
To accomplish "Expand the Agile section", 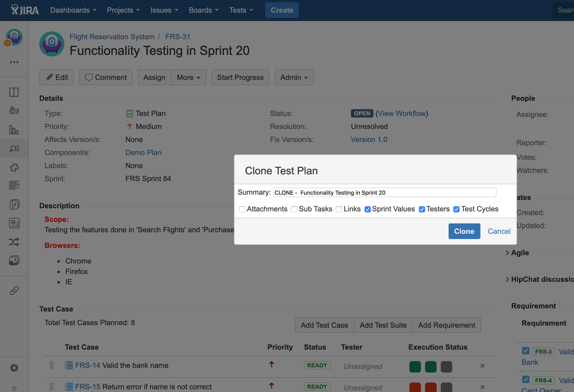I will [x=519, y=253].
